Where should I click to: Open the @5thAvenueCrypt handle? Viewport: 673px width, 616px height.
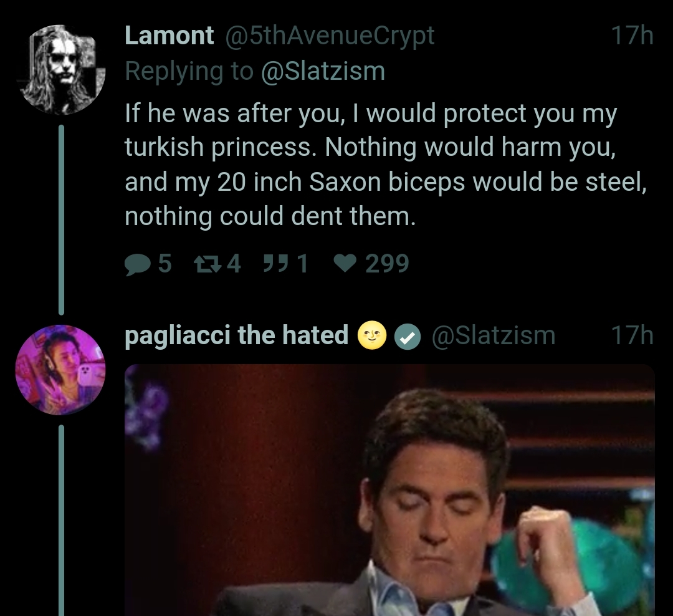point(330,35)
